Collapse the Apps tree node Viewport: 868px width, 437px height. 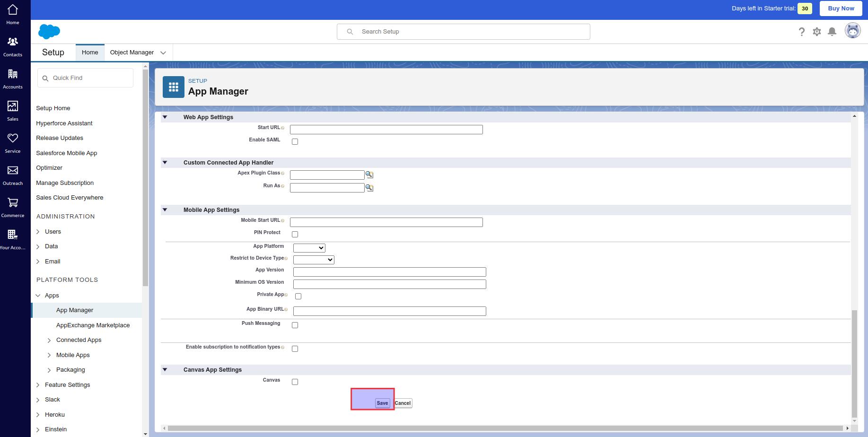pyautogui.click(x=38, y=296)
